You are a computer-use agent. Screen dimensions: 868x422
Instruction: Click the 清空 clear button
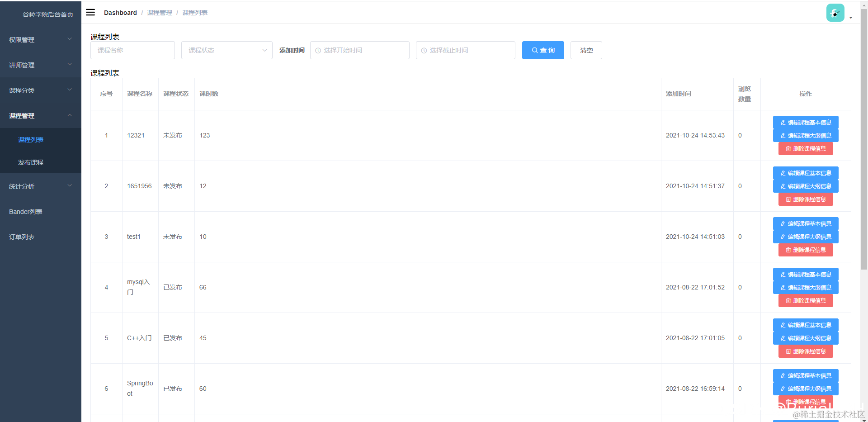(x=586, y=50)
